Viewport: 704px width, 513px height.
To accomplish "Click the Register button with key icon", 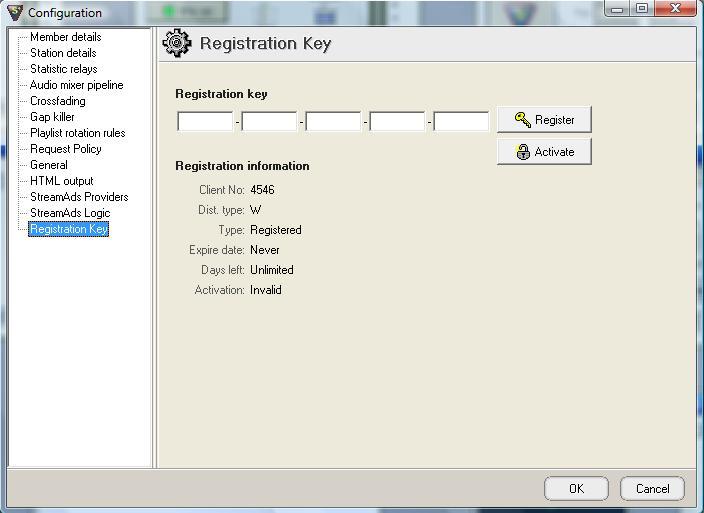I will (544, 119).
